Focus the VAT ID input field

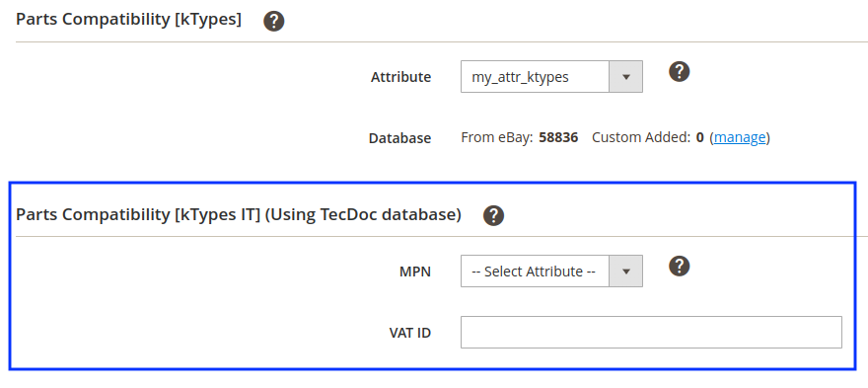(651, 332)
